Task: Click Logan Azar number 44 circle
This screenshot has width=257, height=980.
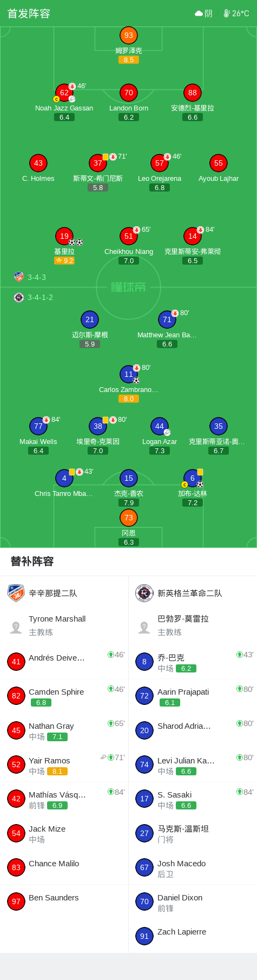Action: click(x=160, y=426)
